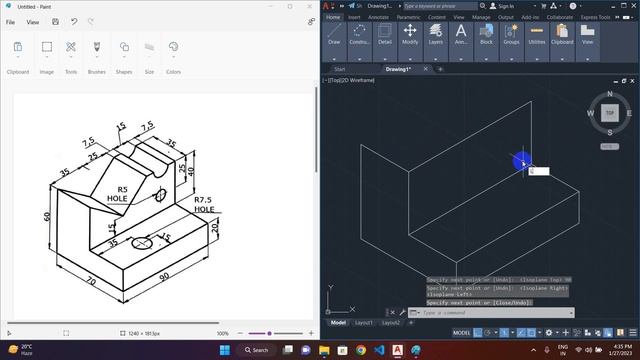Save the Paint file with the disk icon
This screenshot has width=640, height=360.
pos(56,22)
